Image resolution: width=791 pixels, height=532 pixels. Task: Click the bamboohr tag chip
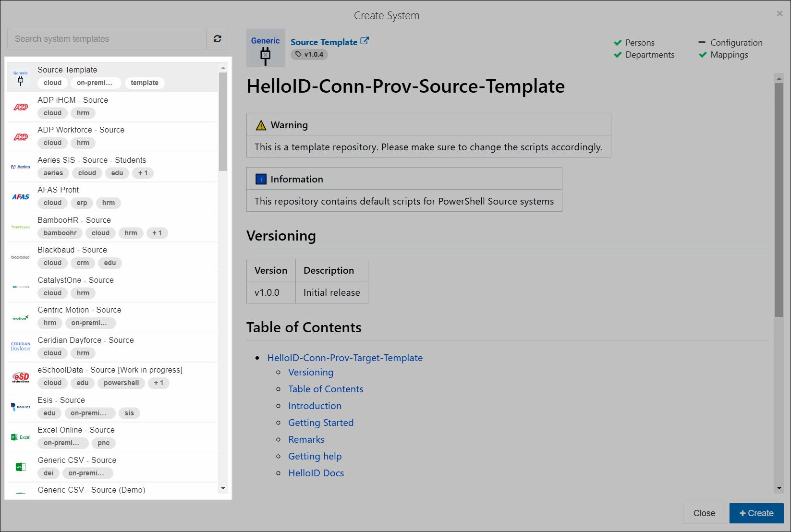click(60, 233)
